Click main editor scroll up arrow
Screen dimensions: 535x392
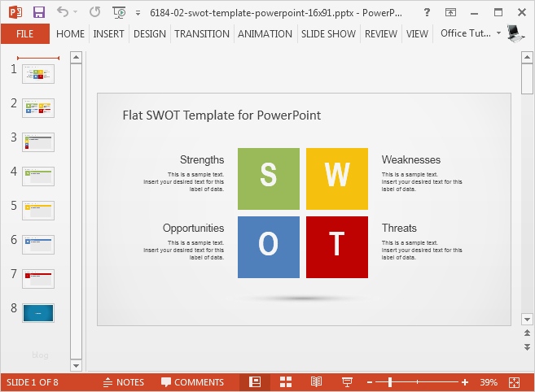527,57
